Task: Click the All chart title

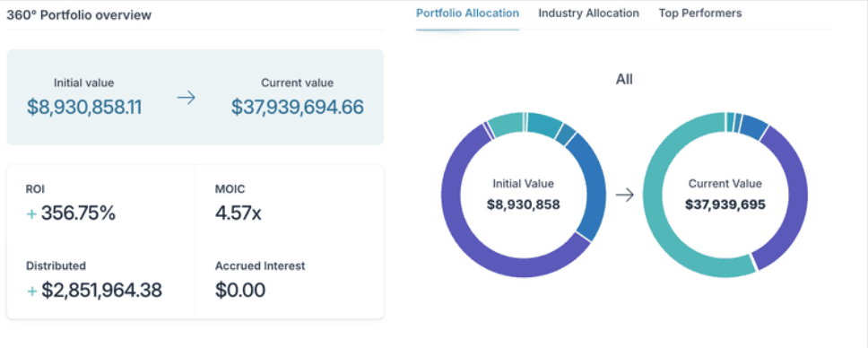Action: click(624, 80)
